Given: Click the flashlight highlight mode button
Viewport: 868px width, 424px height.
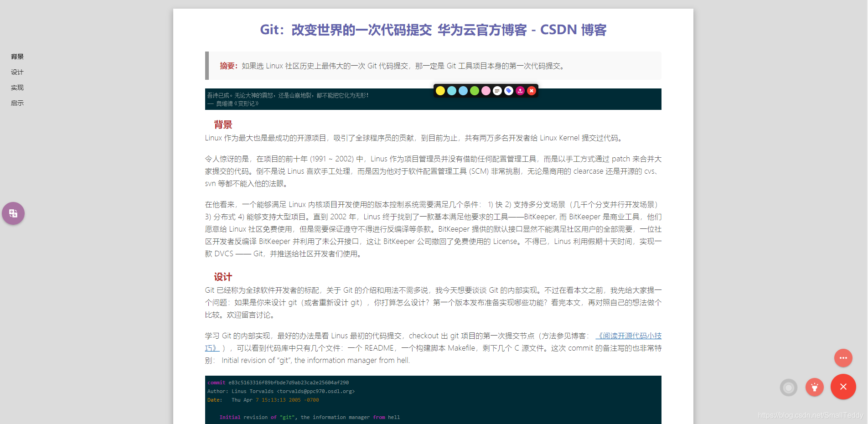Looking at the screenshot, I should click(815, 388).
